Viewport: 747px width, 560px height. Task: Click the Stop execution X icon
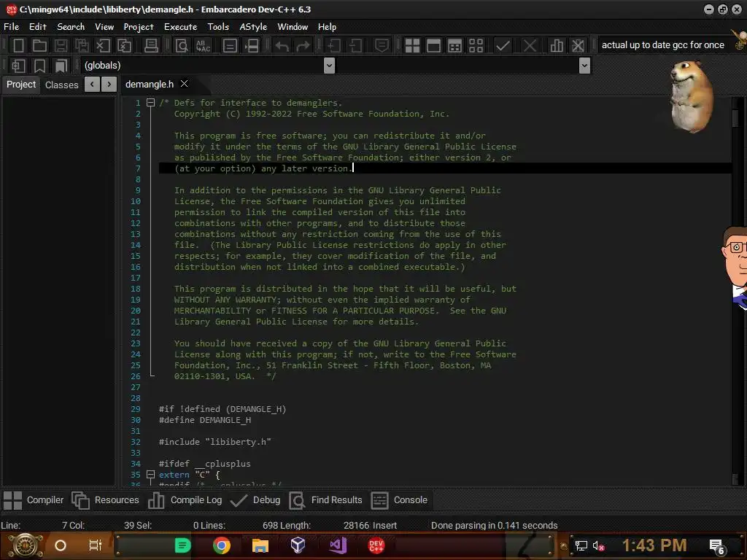click(530, 46)
